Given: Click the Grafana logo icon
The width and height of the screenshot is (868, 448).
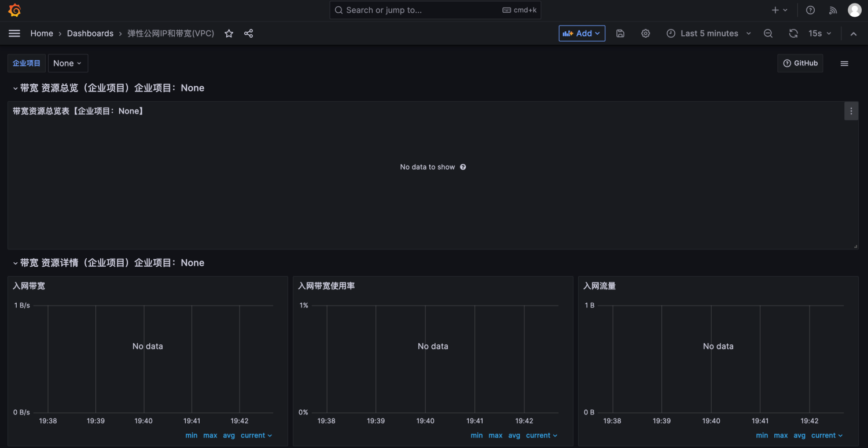Looking at the screenshot, I should click(x=14, y=10).
